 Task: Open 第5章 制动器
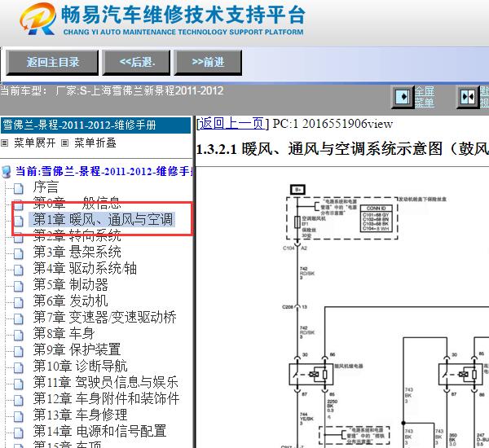[70, 284]
